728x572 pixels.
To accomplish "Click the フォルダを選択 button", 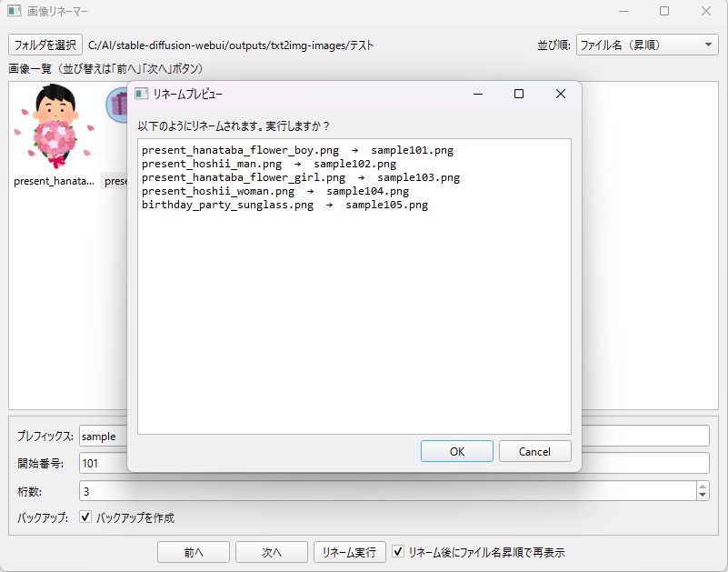I will (39, 43).
